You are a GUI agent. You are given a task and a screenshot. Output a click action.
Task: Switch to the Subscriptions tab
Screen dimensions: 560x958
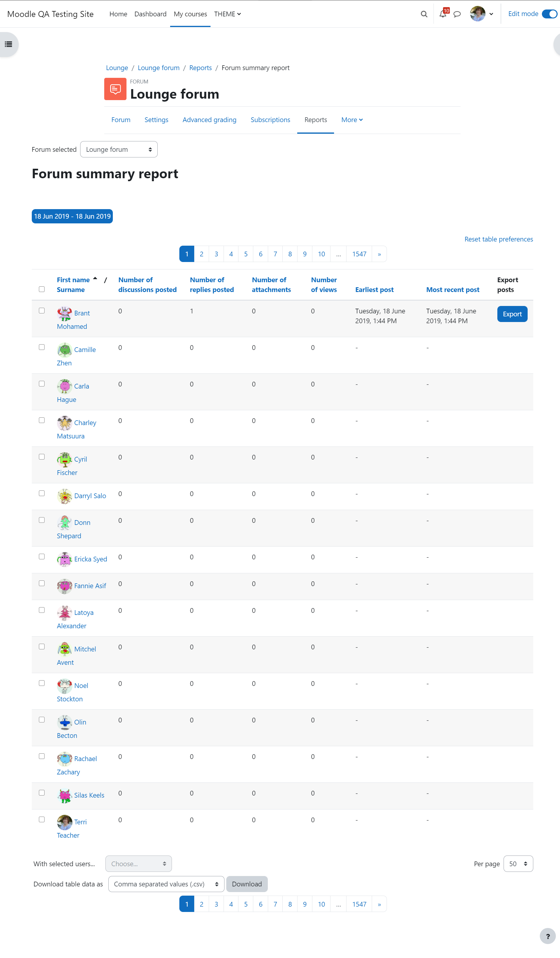270,120
